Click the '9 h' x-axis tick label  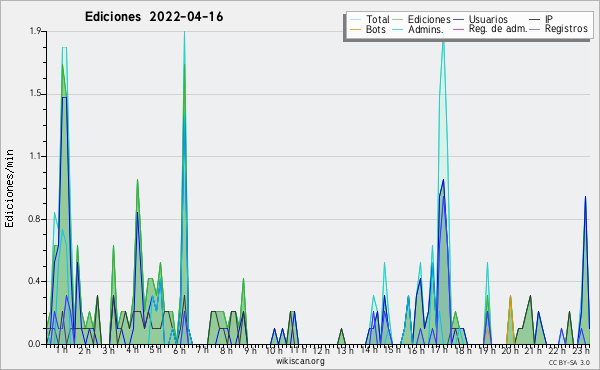point(250,350)
